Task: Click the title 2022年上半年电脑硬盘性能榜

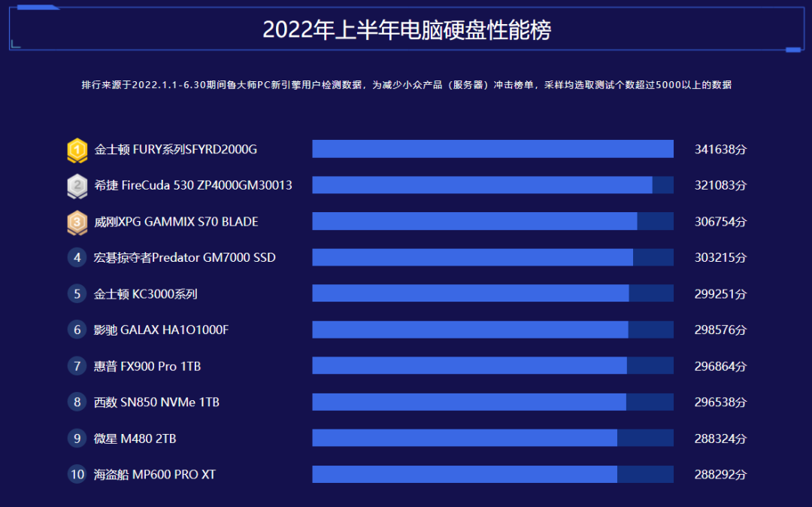Action: coord(407,29)
